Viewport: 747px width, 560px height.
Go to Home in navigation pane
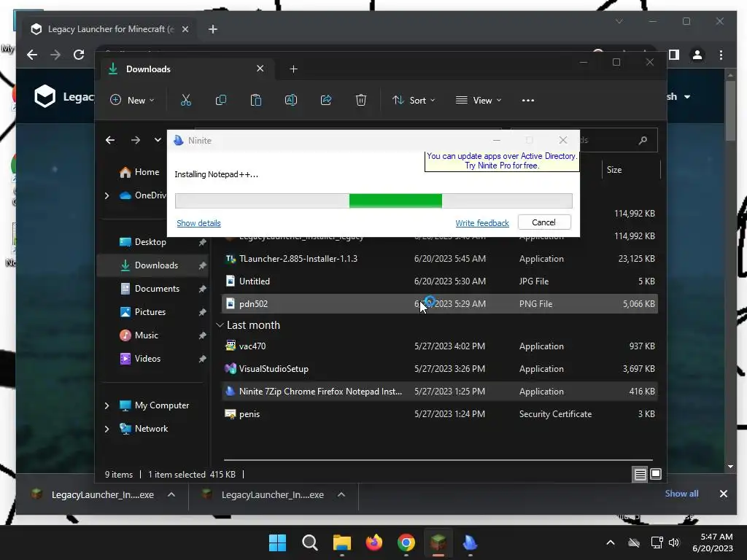click(x=139, y=172)
